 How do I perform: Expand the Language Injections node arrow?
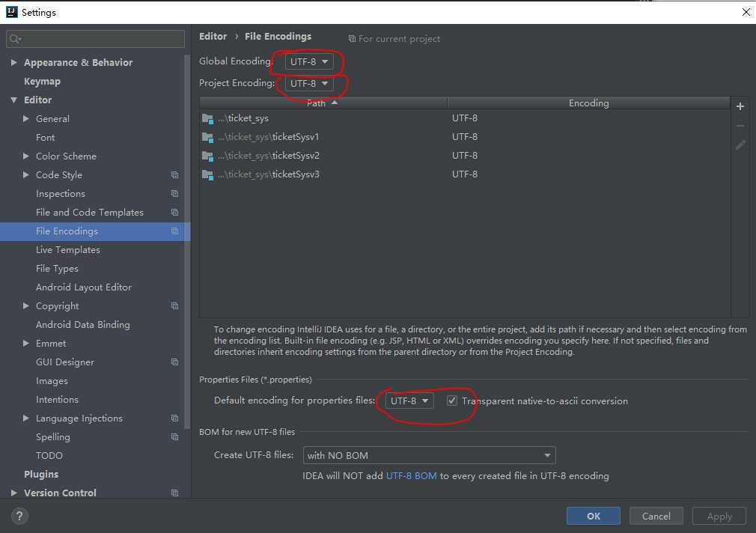click(x=26, y=418)
